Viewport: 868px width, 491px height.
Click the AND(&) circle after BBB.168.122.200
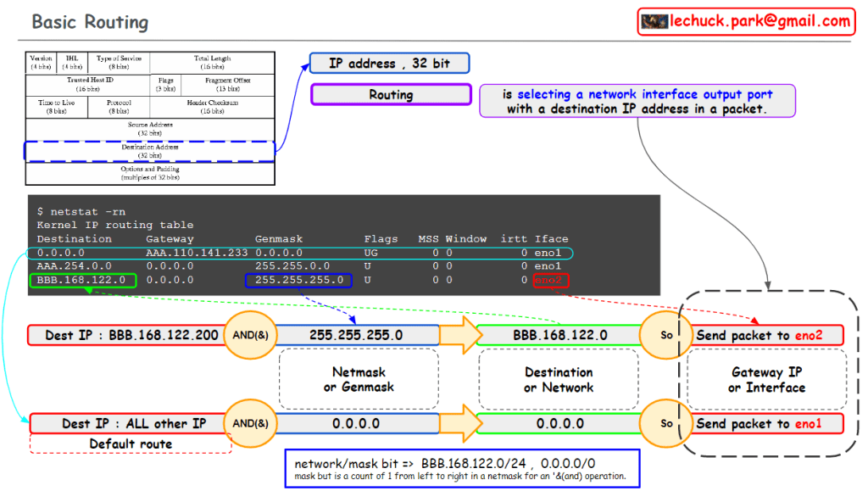click(x=250, y=335)
